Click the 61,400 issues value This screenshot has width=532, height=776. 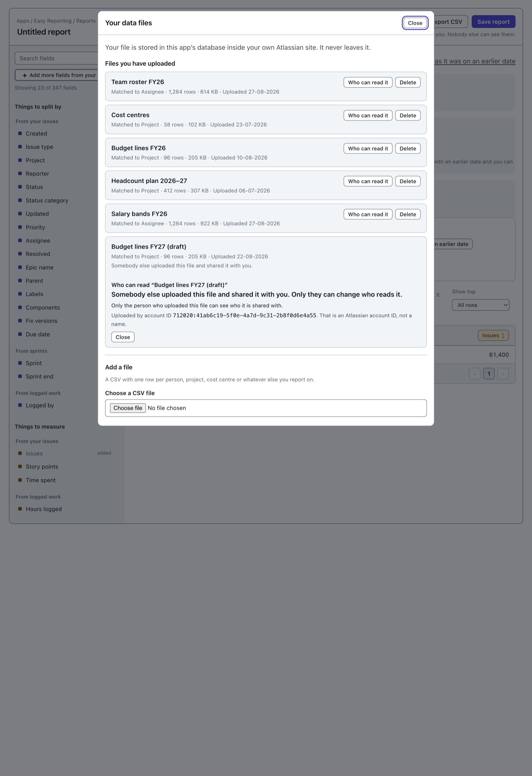pos(499,355)
